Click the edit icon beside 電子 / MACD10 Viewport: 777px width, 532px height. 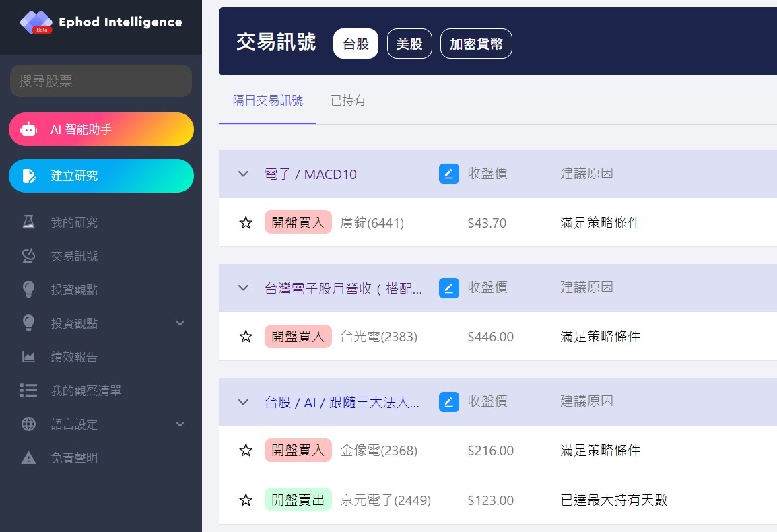(x=449, y=174)
